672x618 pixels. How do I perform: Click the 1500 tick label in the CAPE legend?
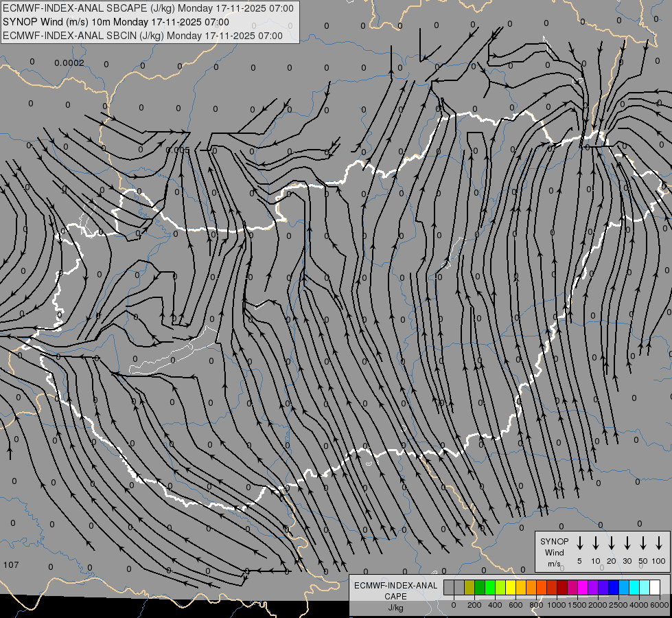[577, 605]
